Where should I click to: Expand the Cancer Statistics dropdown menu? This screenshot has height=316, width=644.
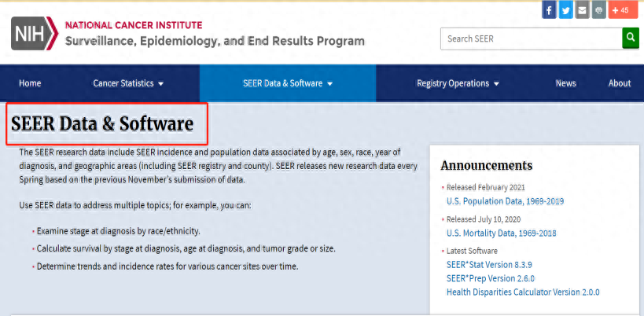[x=128, y=83]
